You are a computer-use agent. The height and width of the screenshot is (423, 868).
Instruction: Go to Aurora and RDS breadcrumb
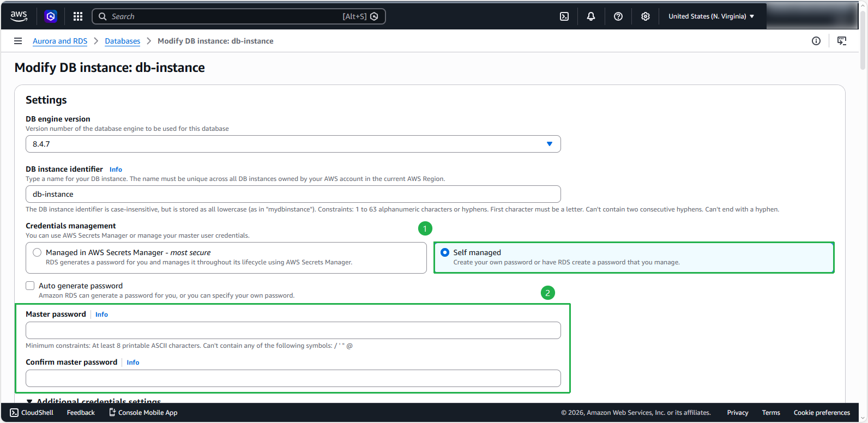[60, 41]
